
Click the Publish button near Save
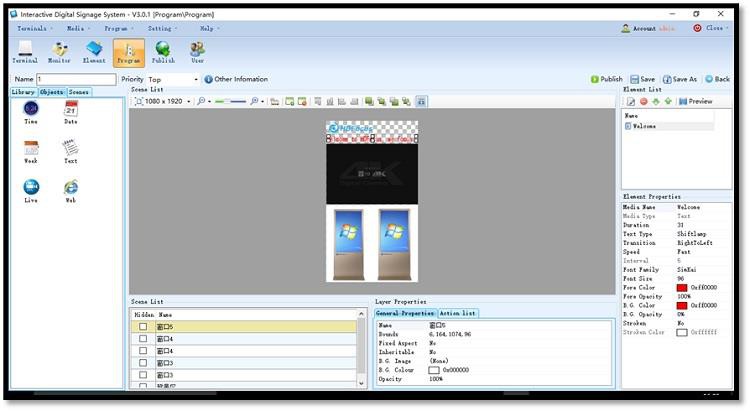pos(607,79)
